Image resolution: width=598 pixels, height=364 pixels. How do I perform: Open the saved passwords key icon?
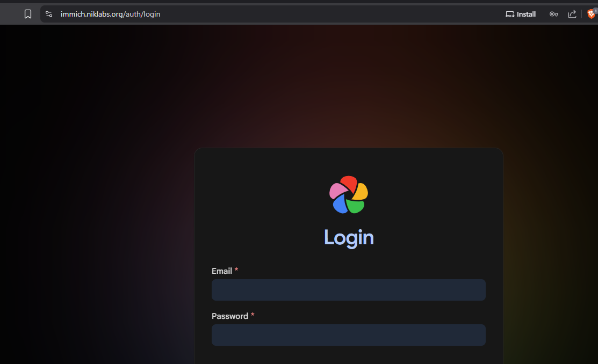tap(554, 14)
